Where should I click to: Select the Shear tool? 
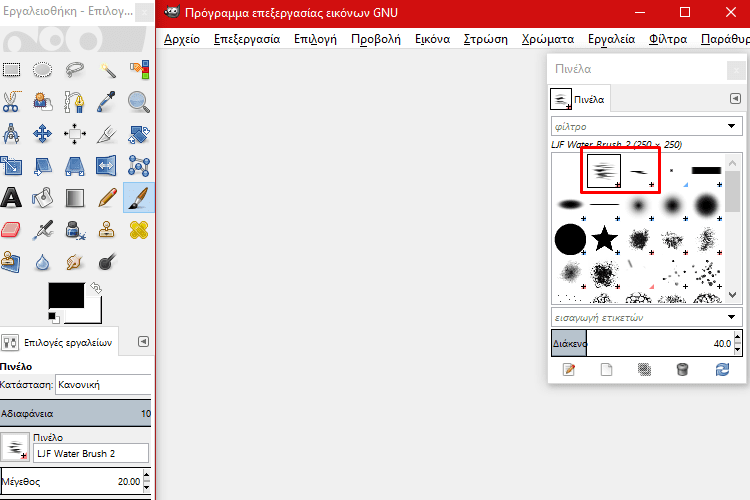coord(43,166)
